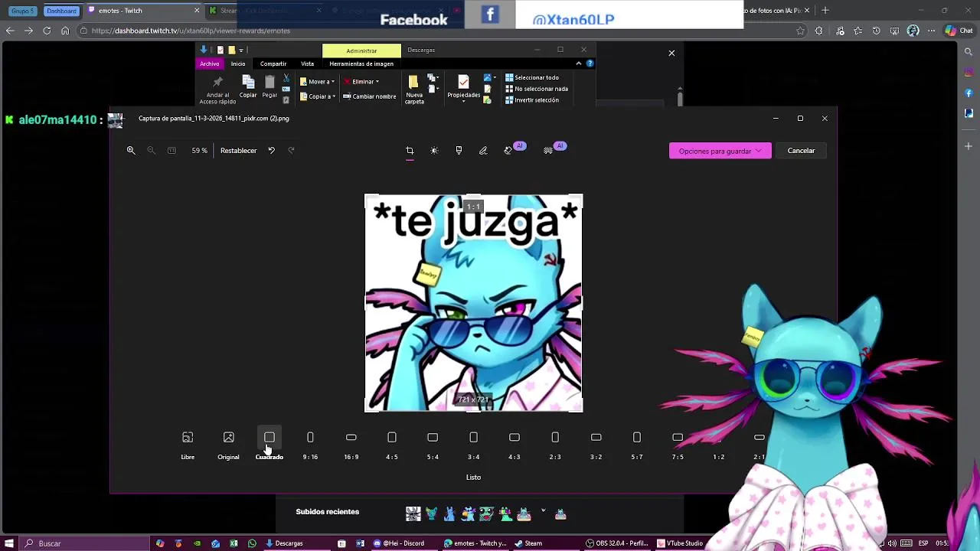Viewport: 980px width, 551px height.
Task: Pick the 3:4 aspect ratio
Action: coord(473,445)
